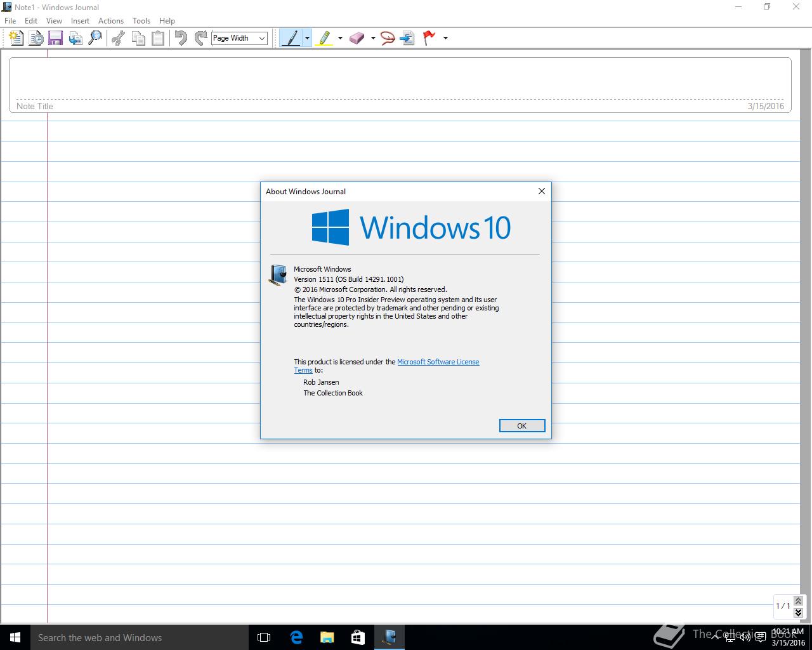812x650 pixels.
Task: Open the View menu
Action: point(54,21)
